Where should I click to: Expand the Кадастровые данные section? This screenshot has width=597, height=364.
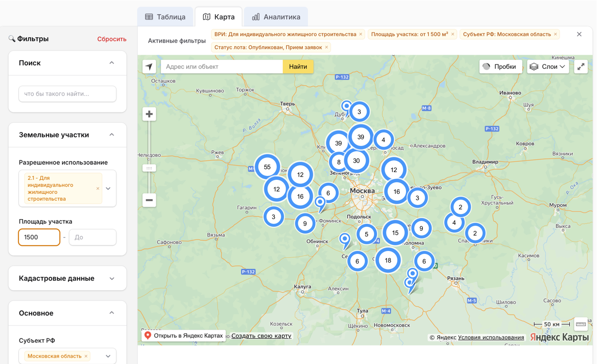coord(112,279)
